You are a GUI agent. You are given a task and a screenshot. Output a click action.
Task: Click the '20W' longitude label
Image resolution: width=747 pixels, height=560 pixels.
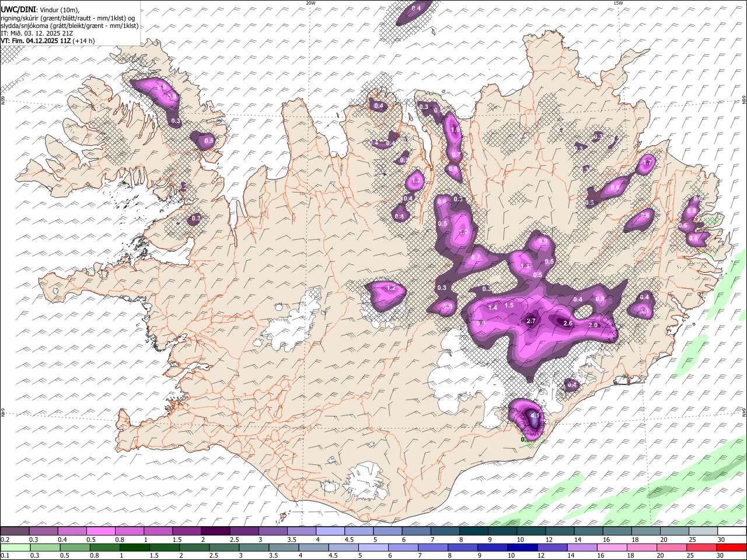tap(310, 3)
